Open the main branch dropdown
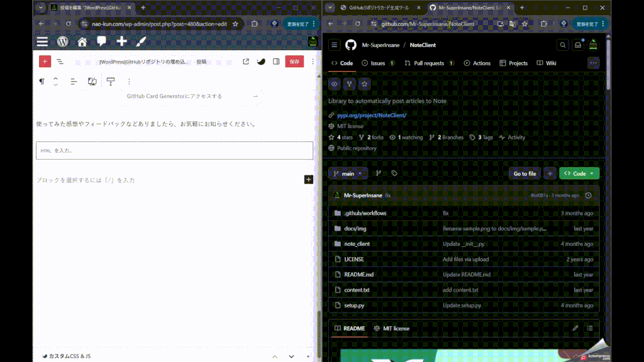This screenshot has height=362, width=644. (348, 173)
